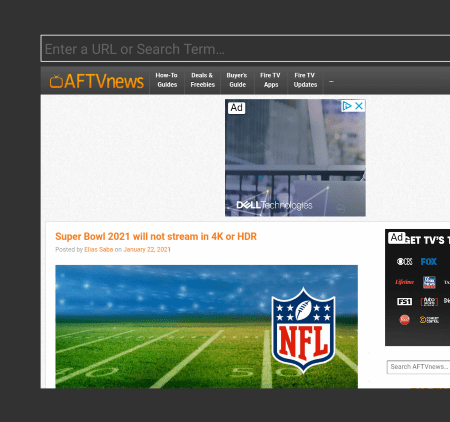Image resolution: width=450 pixels, height=422 pixels.
Task: Open the How-To Guides menu
Action: [167, 80]
